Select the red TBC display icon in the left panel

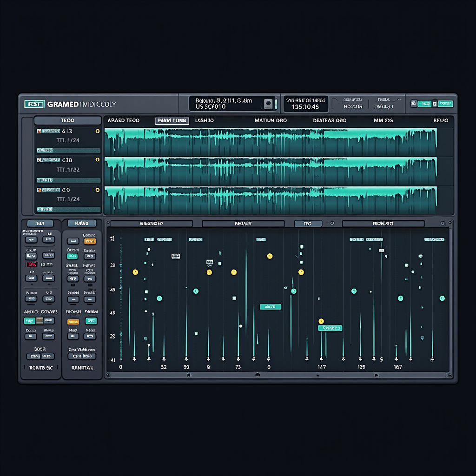32,264
